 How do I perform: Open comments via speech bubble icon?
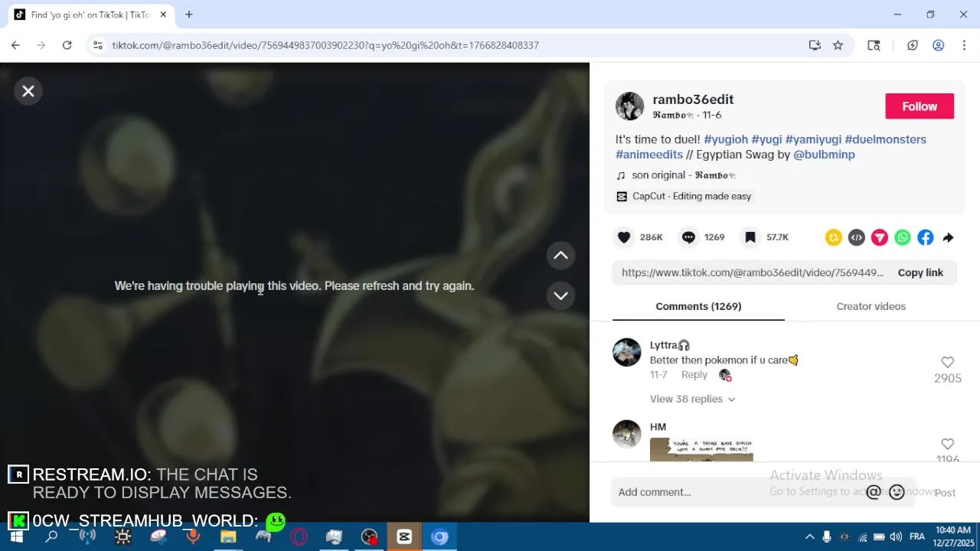click(688, 237)
